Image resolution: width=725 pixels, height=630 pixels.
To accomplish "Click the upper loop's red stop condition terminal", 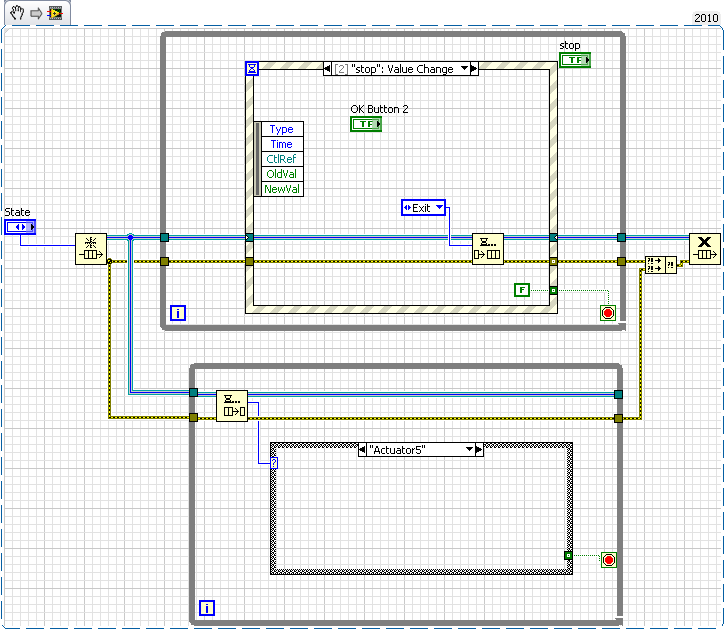I will click(607, 313).
